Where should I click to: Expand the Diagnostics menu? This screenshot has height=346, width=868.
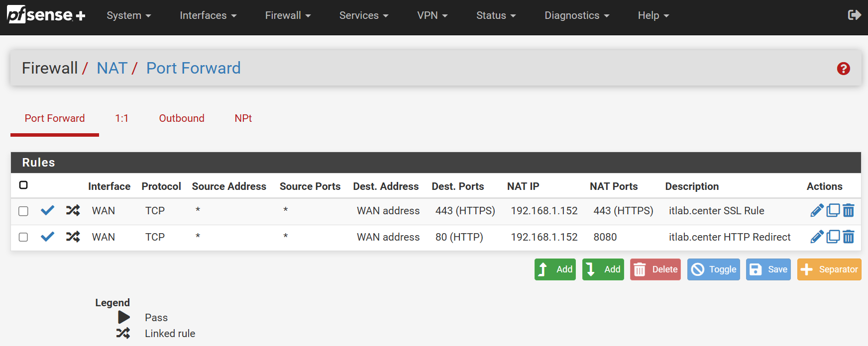(576, 15)
